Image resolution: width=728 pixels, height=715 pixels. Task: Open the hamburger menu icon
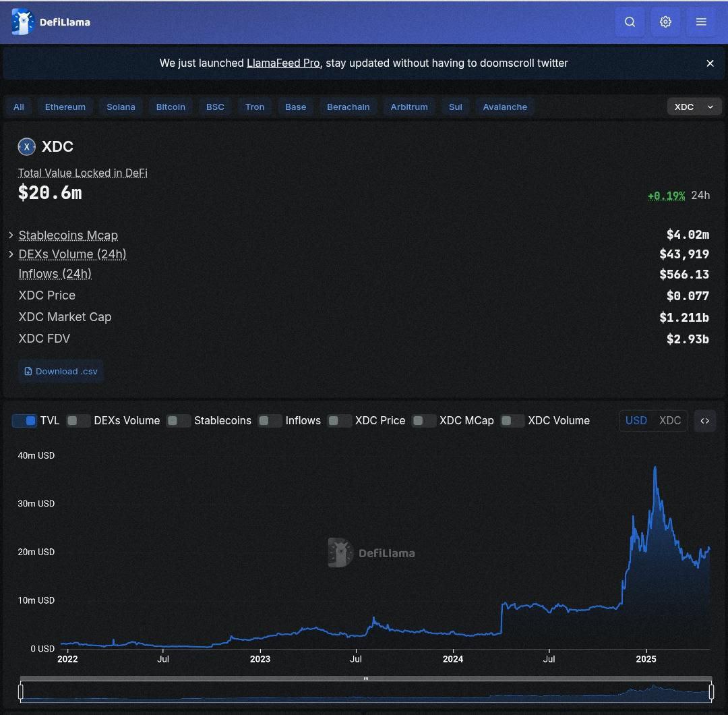coord(701,22)
